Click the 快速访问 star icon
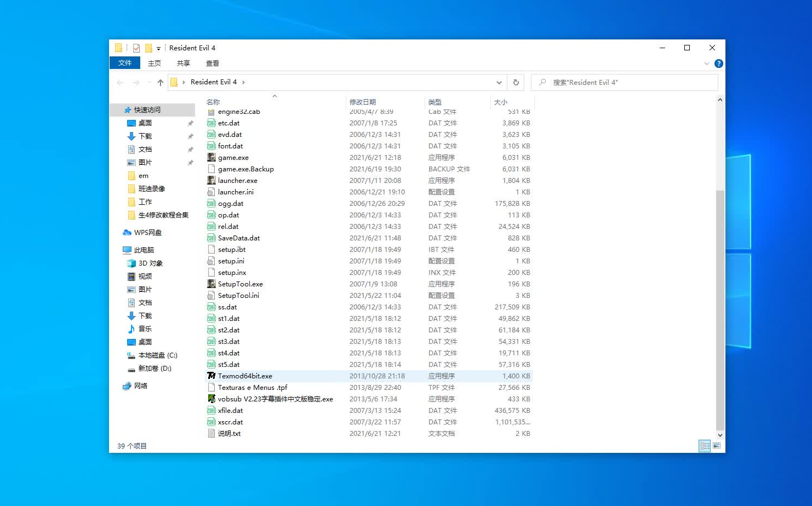 [127, 110]
